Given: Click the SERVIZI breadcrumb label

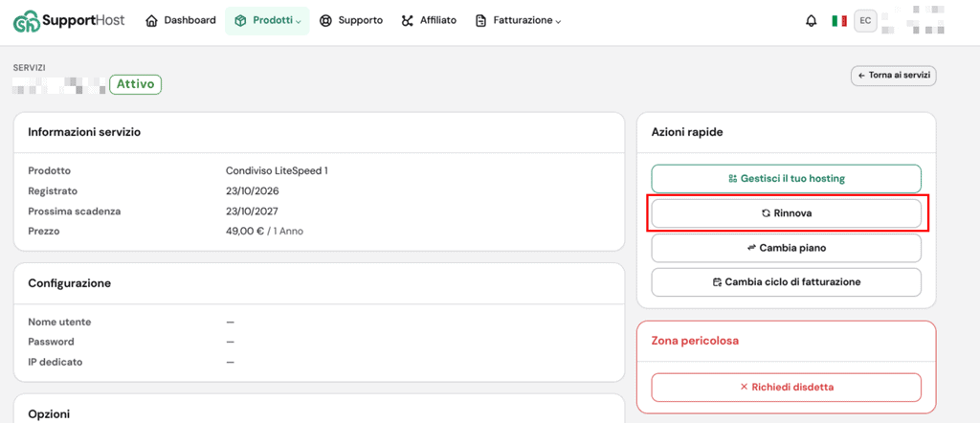Looking at the screenshot, I should (x=30, y=68).
